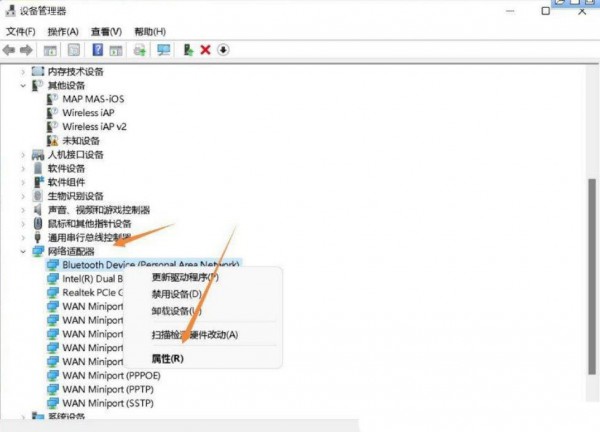Viewport: 600px width, 432px height.
Task: Expand the 内存技术设备 category
Action: coord(23,72)
